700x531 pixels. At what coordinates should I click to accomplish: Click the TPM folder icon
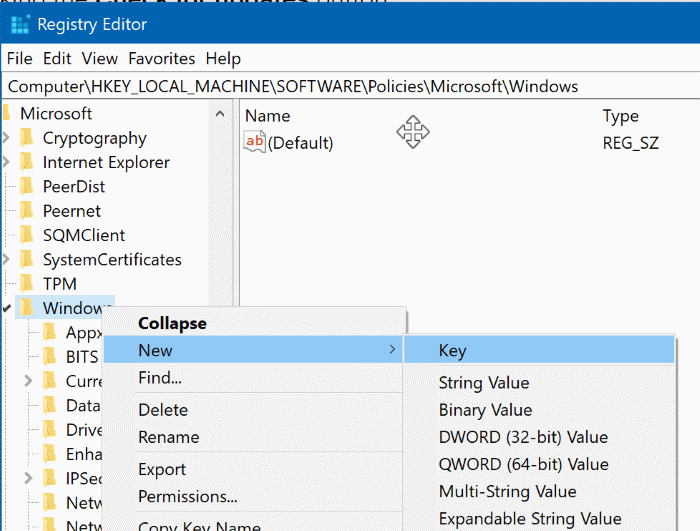pyautogui.click(x=28, y=284)
